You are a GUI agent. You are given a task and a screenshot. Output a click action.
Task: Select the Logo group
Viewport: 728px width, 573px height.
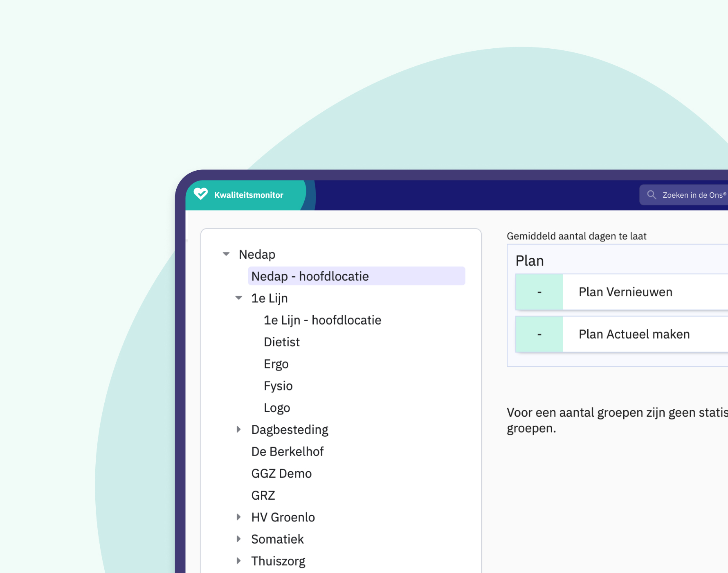pyautogui.click(x=277, y=408)
